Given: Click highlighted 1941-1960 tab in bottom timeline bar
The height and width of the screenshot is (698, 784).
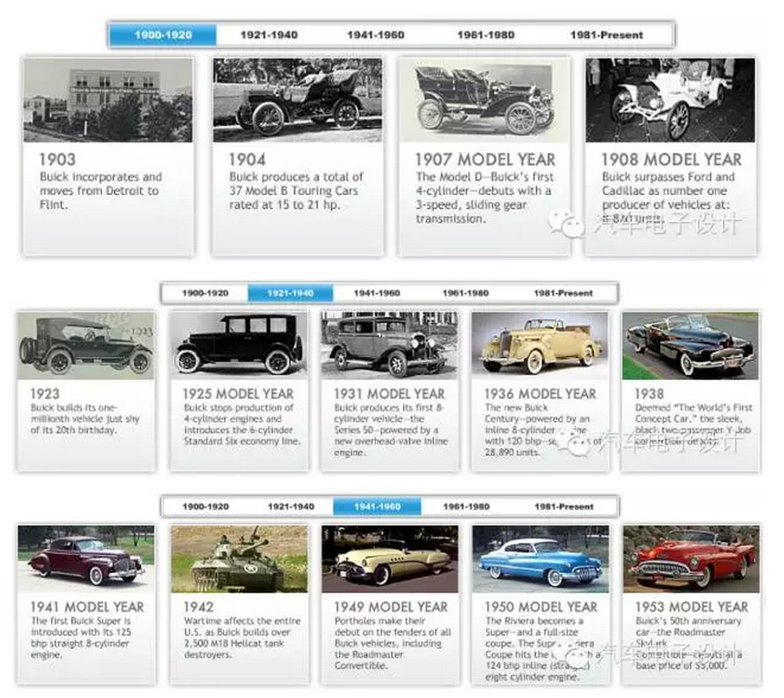Looking at the screenshot, I should 377,506.
